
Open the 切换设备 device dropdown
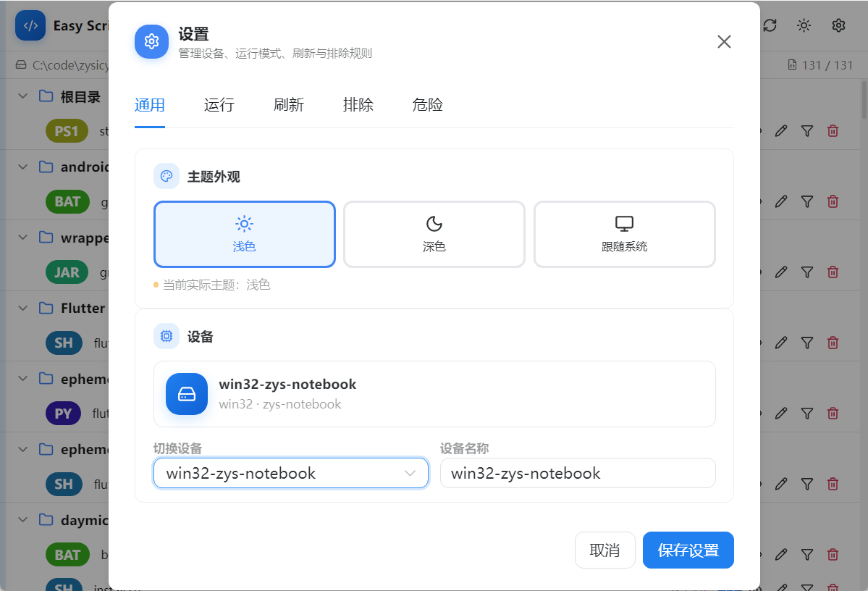290,473
